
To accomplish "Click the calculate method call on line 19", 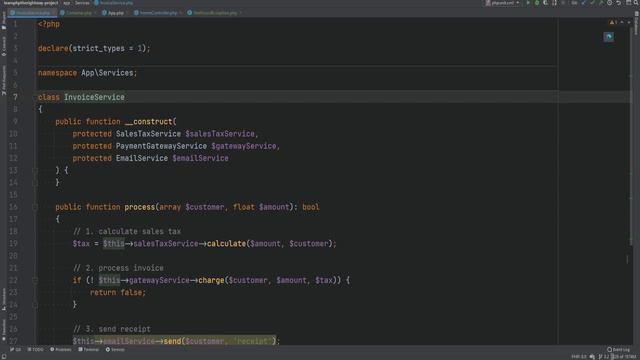I will click(x=227, y=244).
